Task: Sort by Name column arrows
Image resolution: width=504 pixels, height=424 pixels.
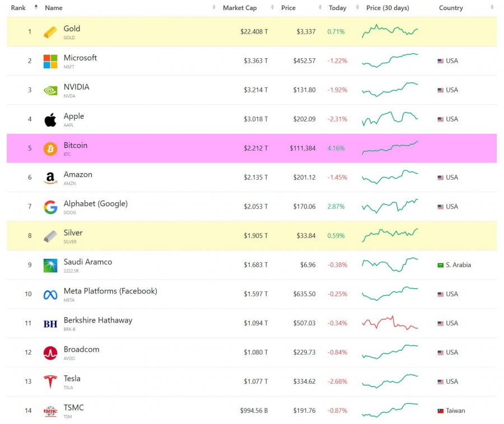Action: point(214,7)
